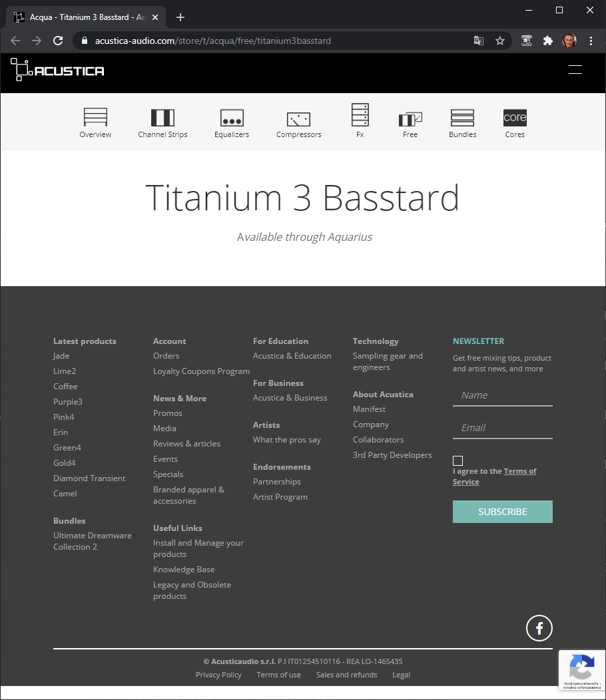
Task: Tick the Terms of Service agreement checkbox
Action: [457, 460]
